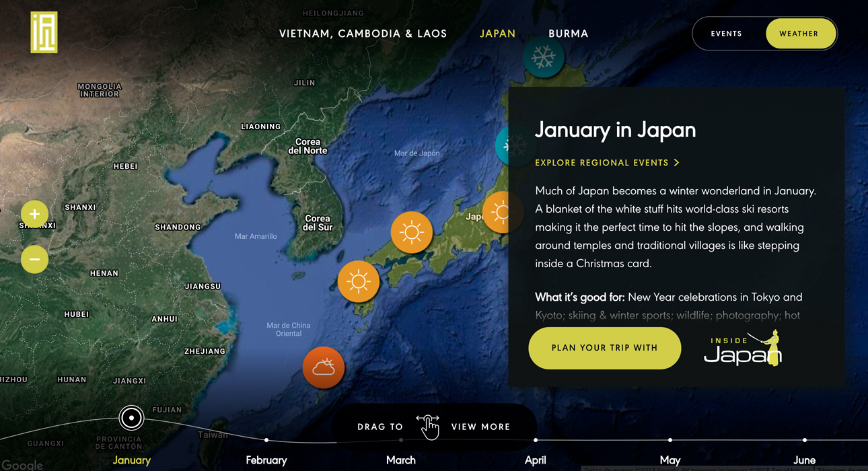Choose May on the month timeline
This screenshot has height=471, width=868.
[670, 460]
